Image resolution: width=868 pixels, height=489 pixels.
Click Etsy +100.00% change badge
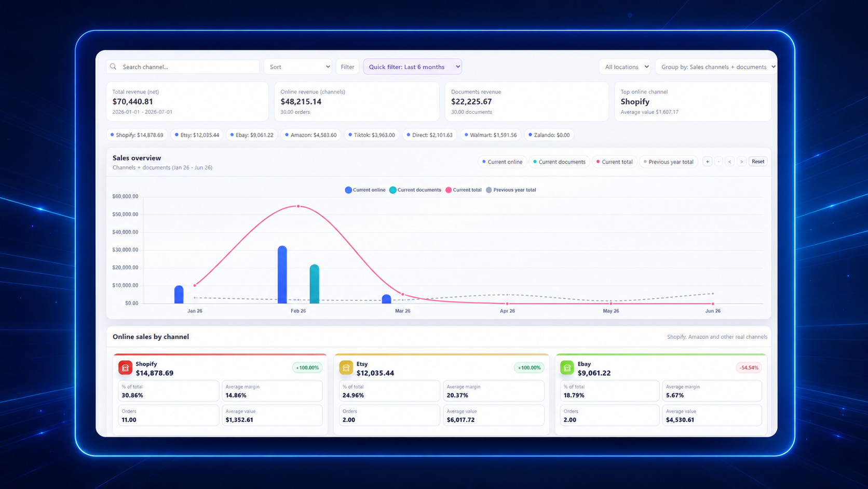pyautogui.click(x=529, y=368)
